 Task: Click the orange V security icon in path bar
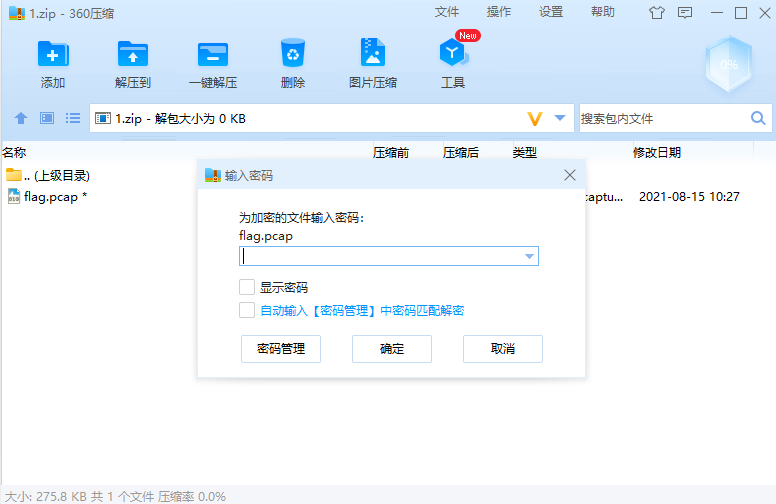[x=535, y=119]
